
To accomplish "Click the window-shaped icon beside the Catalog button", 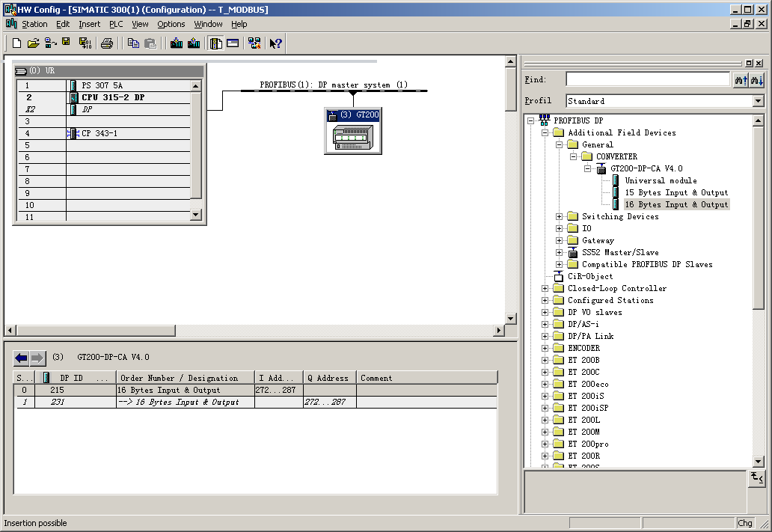I will coord(233,43).
